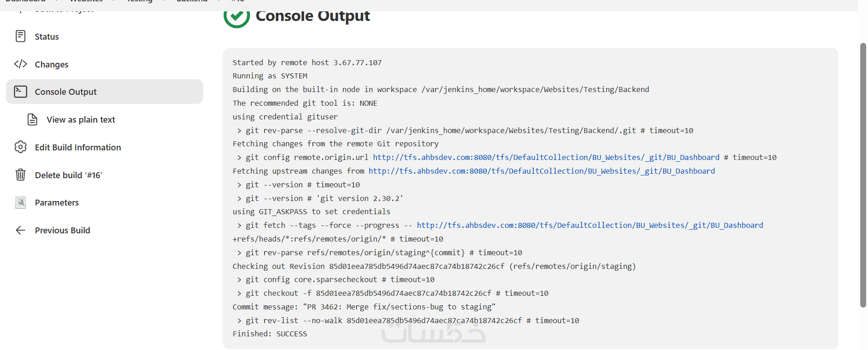The image size is (868, 350).
Task: Click the Edit Build Information gear icon
Action: (20, 147)
